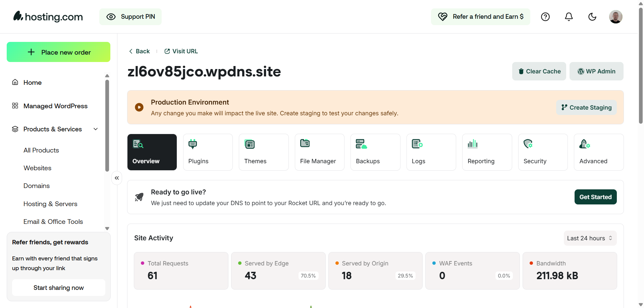Click Visit URL link
Screen dimensions: 644x308
tap(181, 51)
